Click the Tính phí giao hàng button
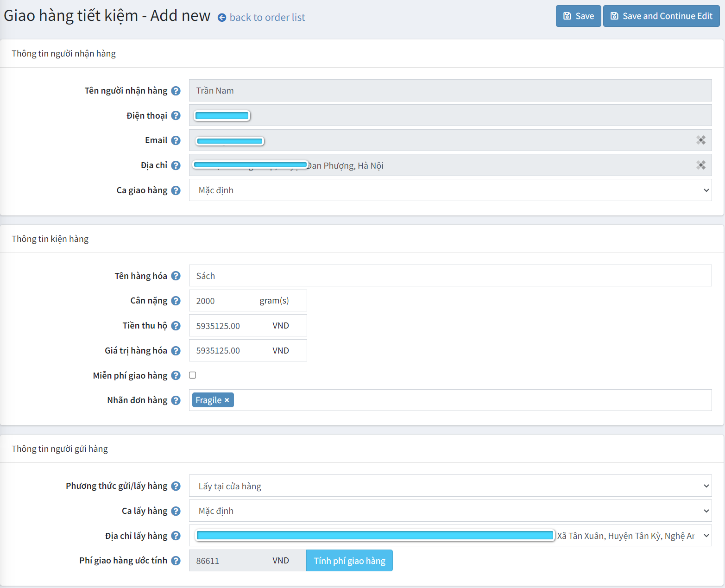725x588 pixels. click(x=349, y=561)
